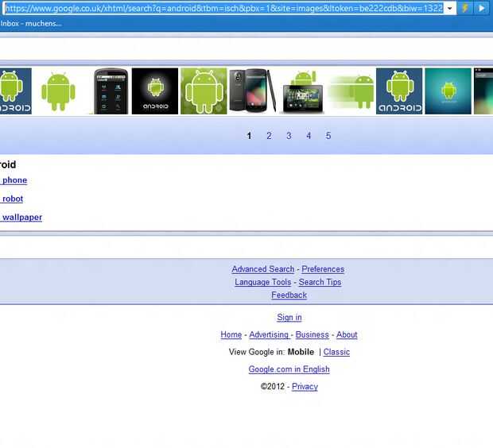Open the glowing Android logo on black thumbnail
Image resolution: width=493 pixels, height=448 pixels.
[x=155, y=91]
